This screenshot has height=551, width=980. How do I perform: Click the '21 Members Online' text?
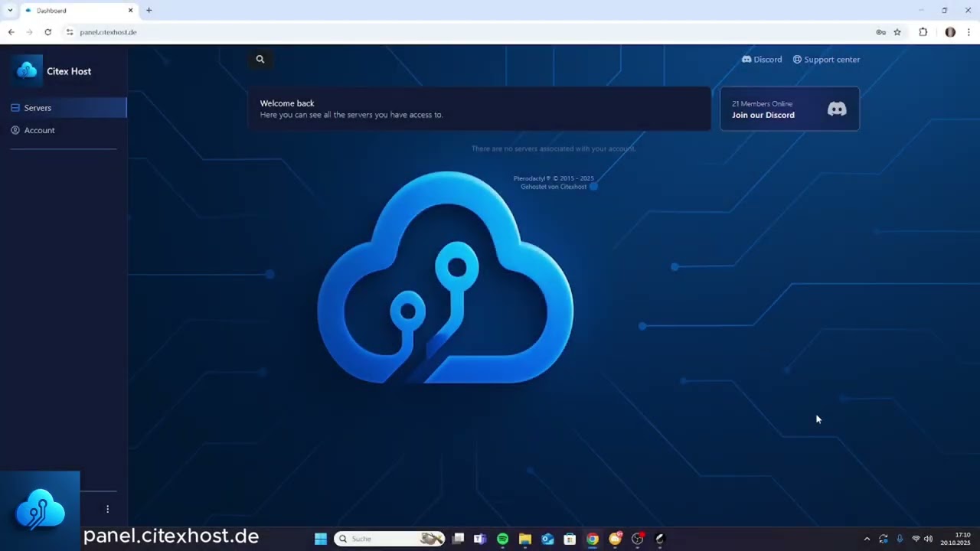(762, 103)
